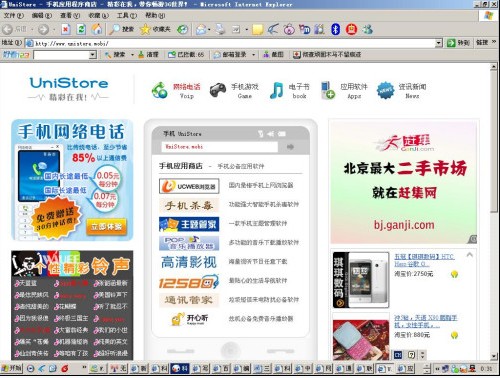Click the Refresh page icon
The height and width of the screenshot is (378, 500).
coord(81,29)
